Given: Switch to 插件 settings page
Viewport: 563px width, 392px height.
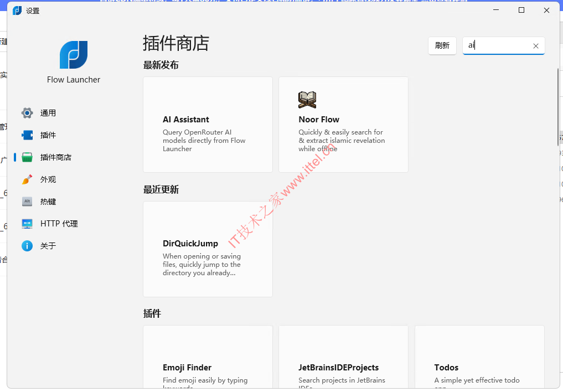Looking at the screenshot, I should point(48,135).
